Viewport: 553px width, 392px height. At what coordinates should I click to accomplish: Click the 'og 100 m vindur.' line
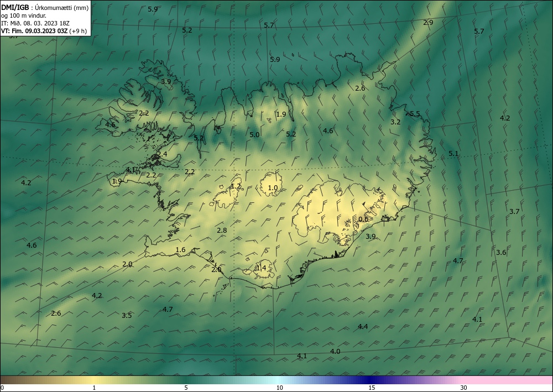(23, 15)
